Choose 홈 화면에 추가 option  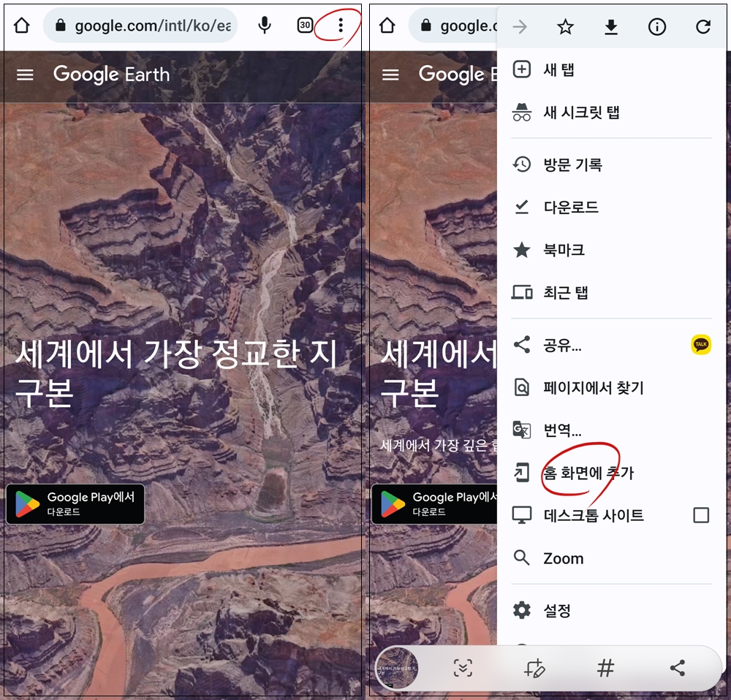(x=611, y=473)
